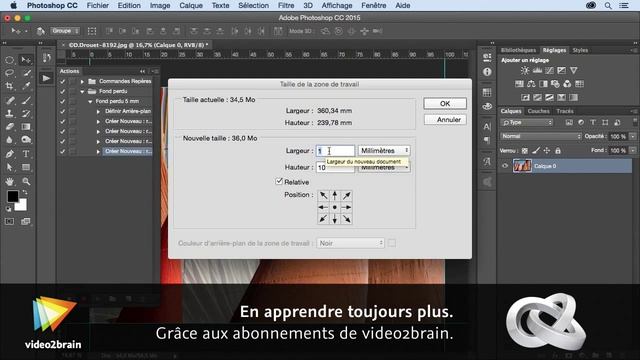This screenshot has height=360, width=640.
Task: Toggle checkmark for Fond perdu 5 mm
Action: pyautogui.click(x=62, y=101)
